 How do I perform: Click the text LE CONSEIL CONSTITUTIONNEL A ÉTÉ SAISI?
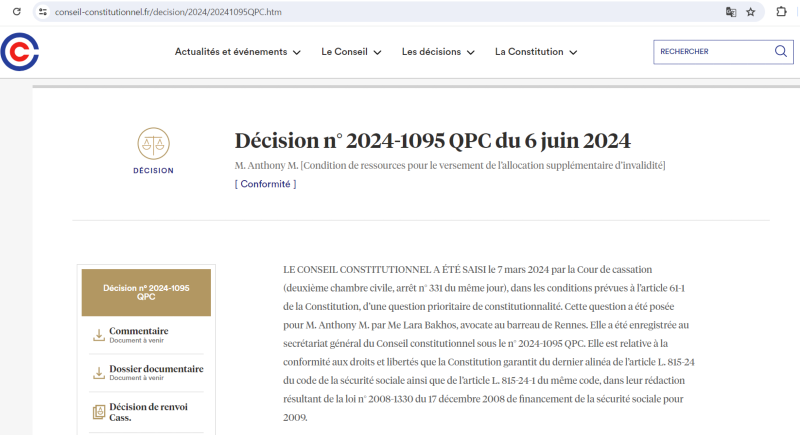[384, 269]
